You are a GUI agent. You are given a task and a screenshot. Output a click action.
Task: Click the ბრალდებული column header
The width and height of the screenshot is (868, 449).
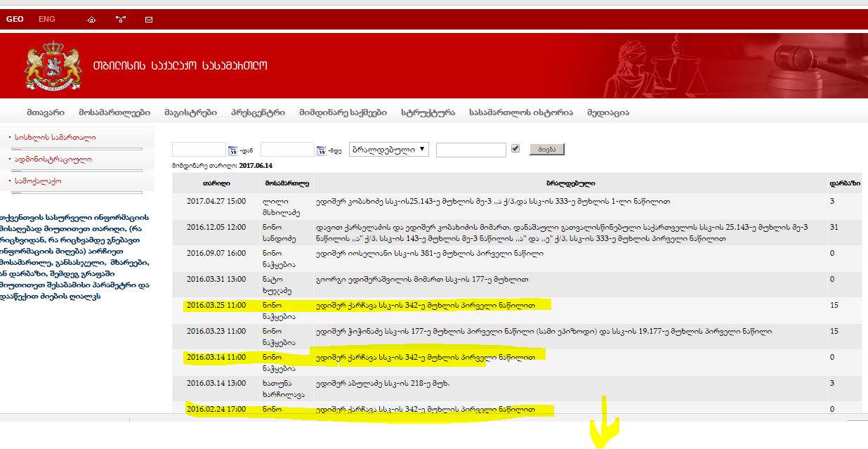572,183
